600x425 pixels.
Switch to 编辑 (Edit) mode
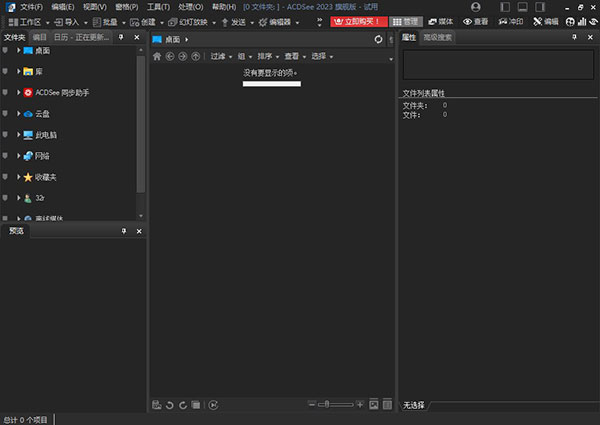coord(546,22)
